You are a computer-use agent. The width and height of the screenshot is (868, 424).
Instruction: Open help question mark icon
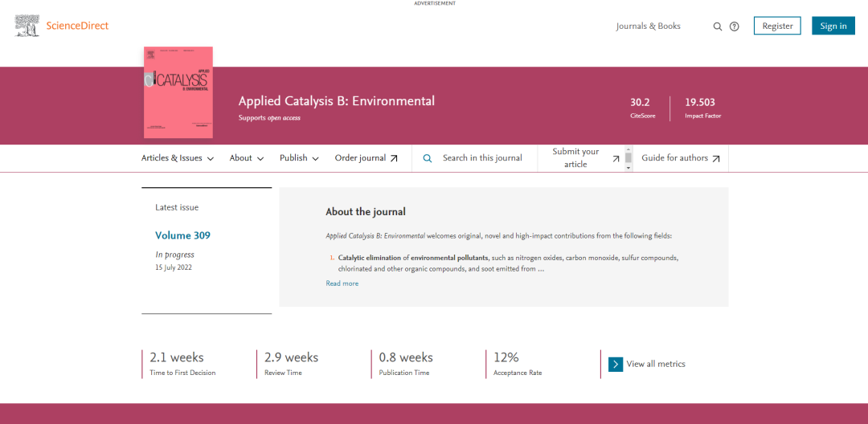coord(734,26)
